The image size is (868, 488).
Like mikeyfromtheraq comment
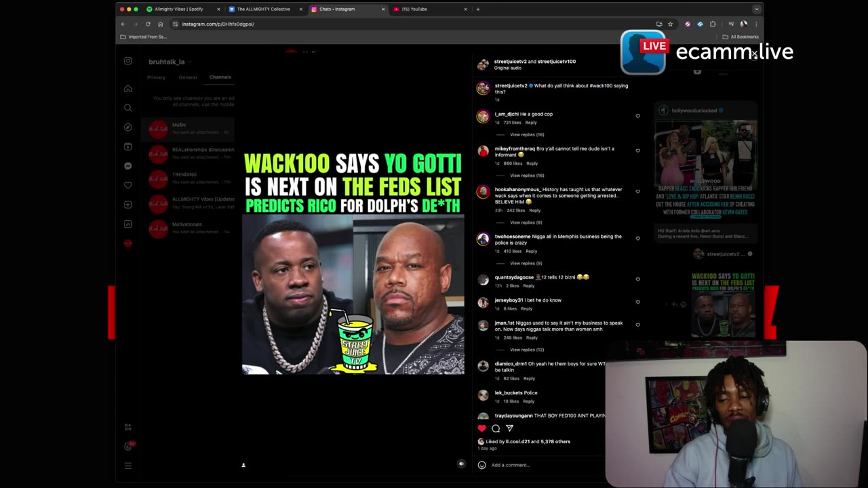637,150
